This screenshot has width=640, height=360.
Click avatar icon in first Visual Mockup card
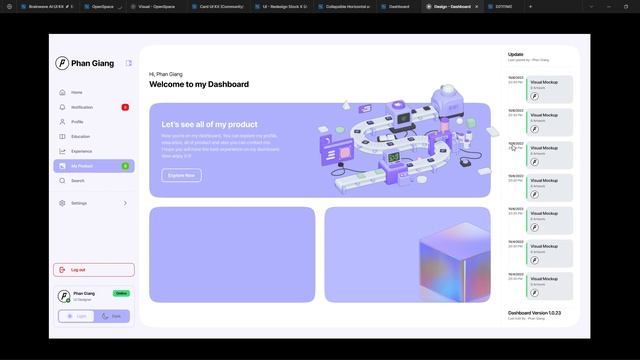click(x=534, y=96)
